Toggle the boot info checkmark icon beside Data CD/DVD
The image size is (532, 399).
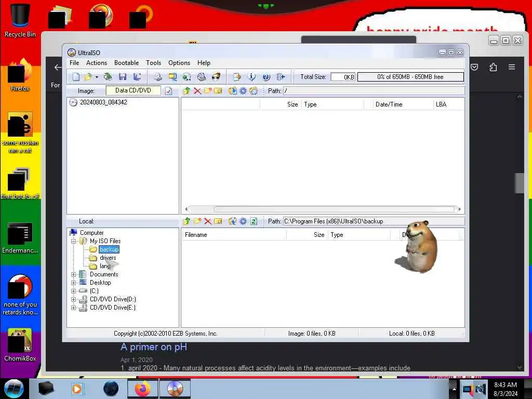169,91
